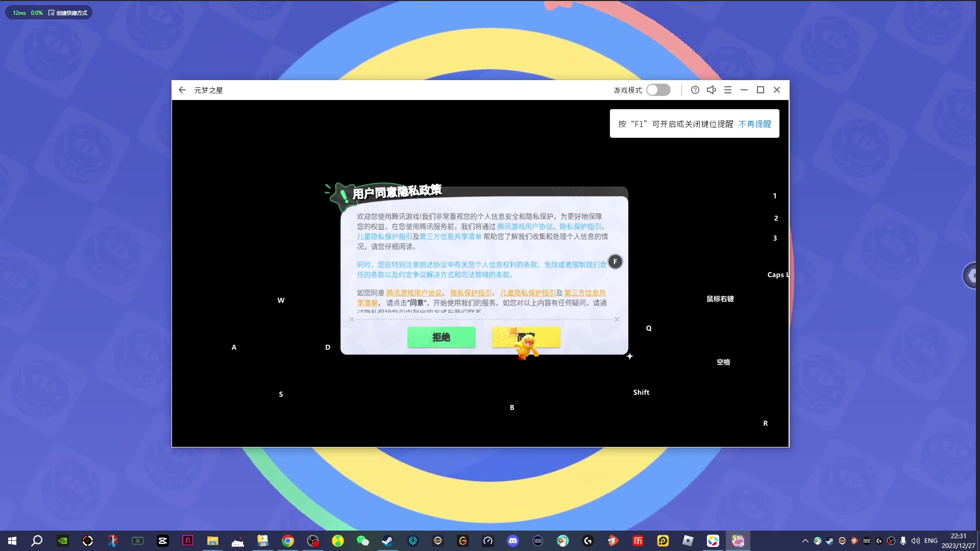
Task: Click the microphone icon in the system tray
Action: click(x=903, y=541)
